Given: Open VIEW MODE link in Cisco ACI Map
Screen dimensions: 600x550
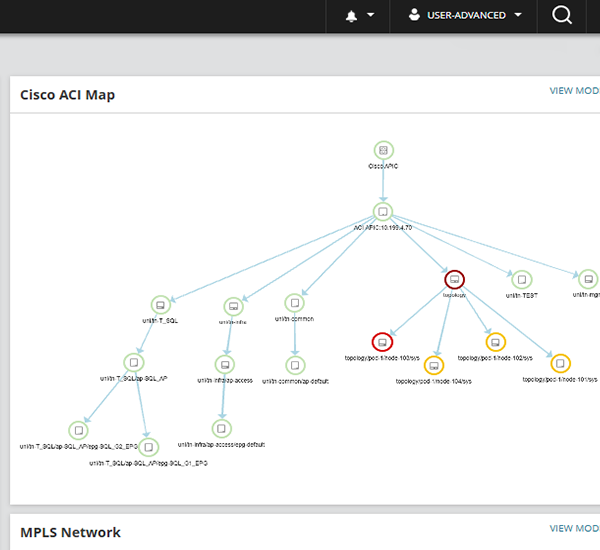Looking at the screenshot, I should tap(575, 91).
